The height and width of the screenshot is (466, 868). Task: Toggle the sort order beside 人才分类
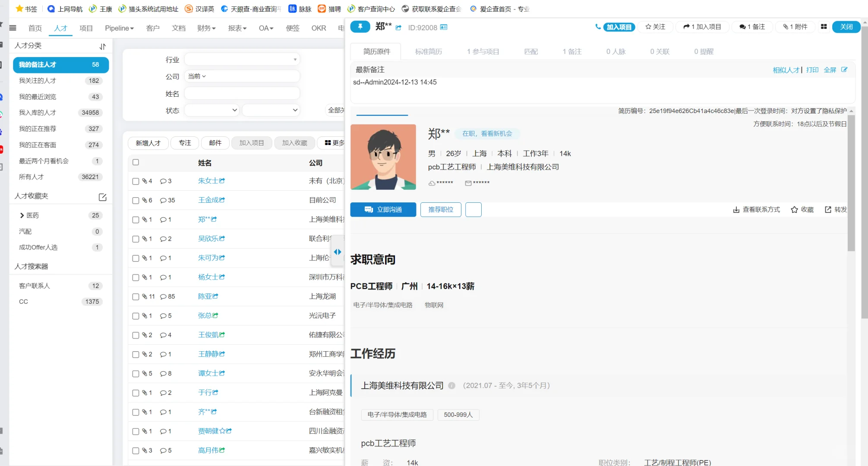(x=102, y=46)
